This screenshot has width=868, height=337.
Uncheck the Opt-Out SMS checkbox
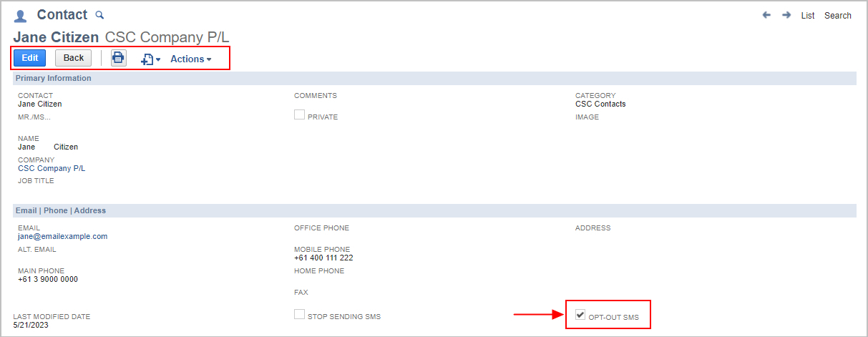coord(580,314)
